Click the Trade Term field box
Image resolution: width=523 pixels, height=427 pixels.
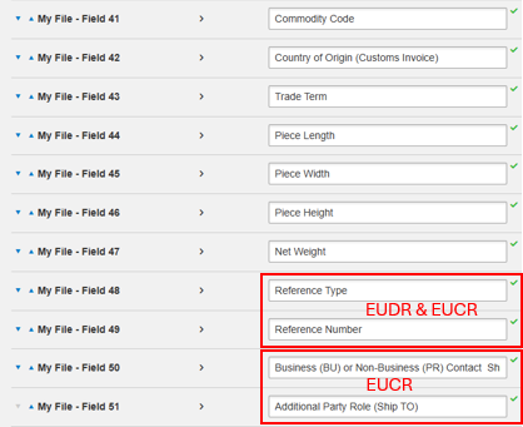(388, 96)
